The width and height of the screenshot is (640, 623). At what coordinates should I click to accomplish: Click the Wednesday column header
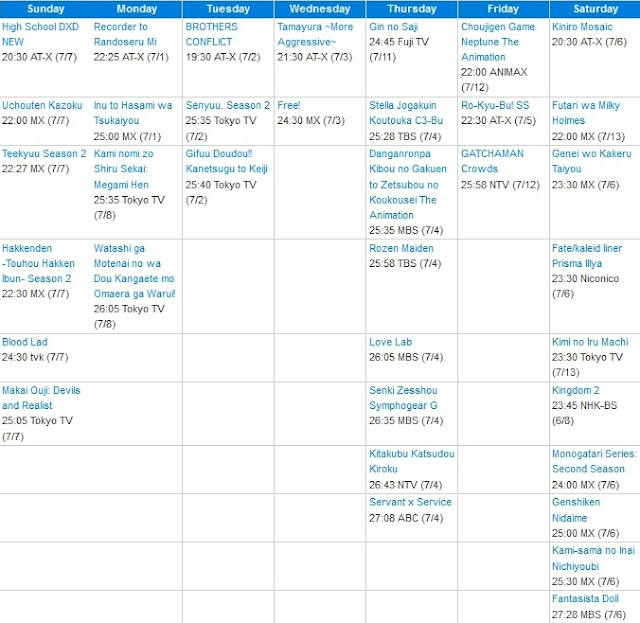pyautogui.click(x=320, y=9)
